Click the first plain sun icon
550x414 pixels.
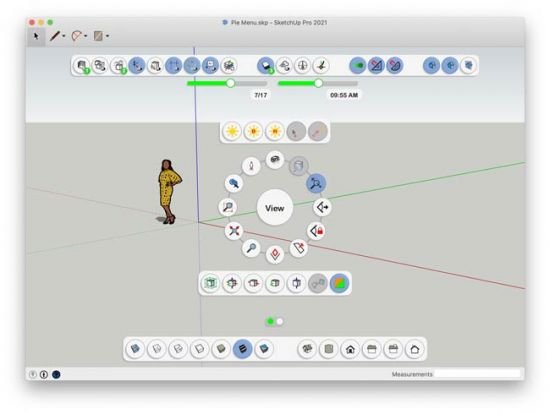tap(232, 132)
